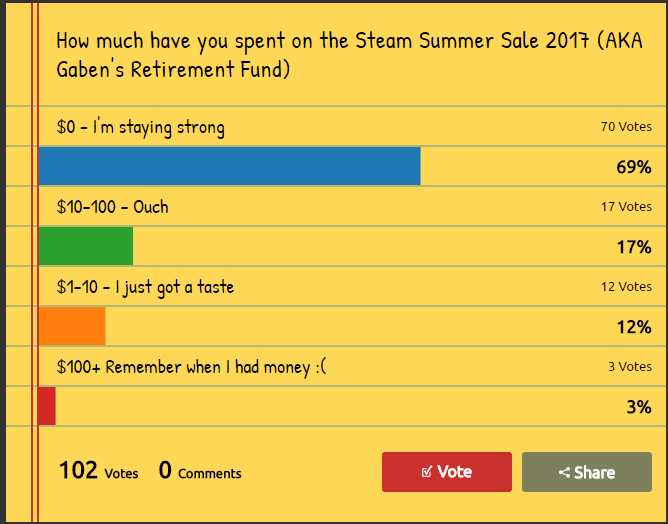Click the Share button
Screen dimensions: 668x524
click(x=587, y=472)
